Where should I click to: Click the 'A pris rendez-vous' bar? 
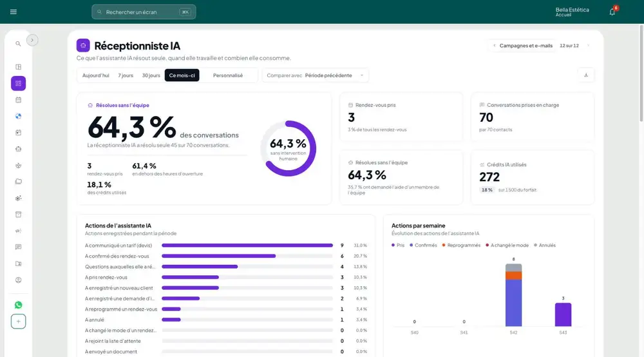click(190, 277)
